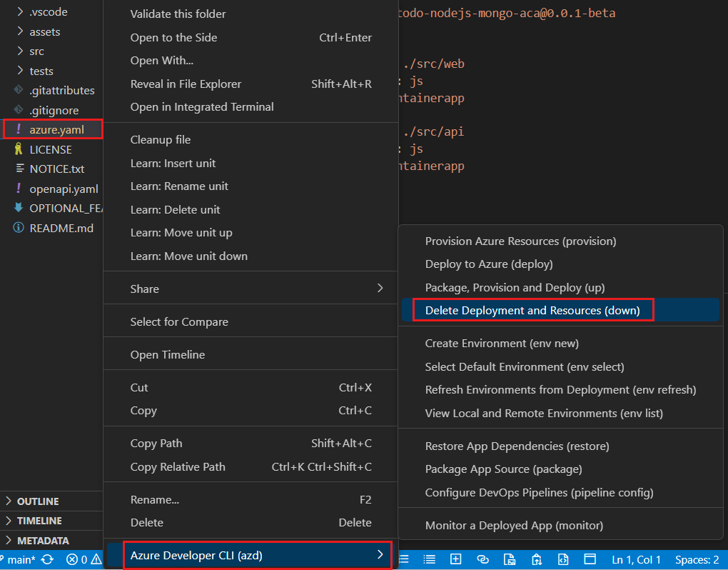This screenshot has width=728, height=570.
Task: Click the insert image file icon in status bar
Action: [x=510, y=559]
